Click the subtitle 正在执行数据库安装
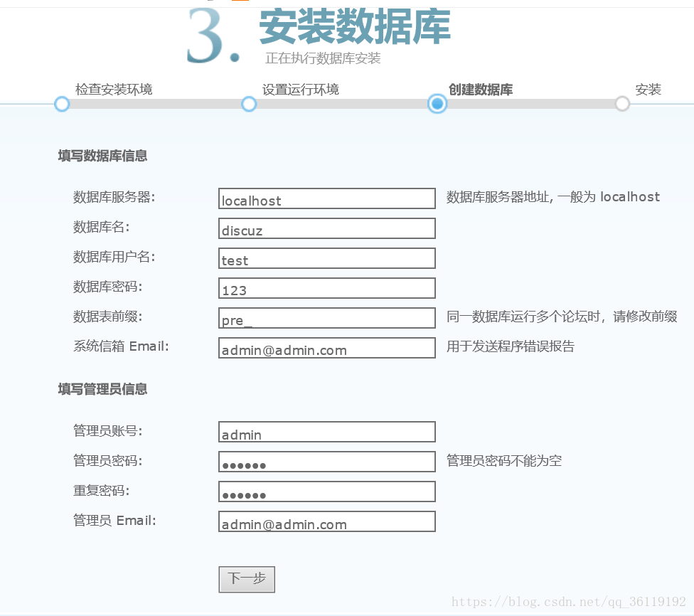The width and height of the screenshot is (694, 616). pos(323,58)
